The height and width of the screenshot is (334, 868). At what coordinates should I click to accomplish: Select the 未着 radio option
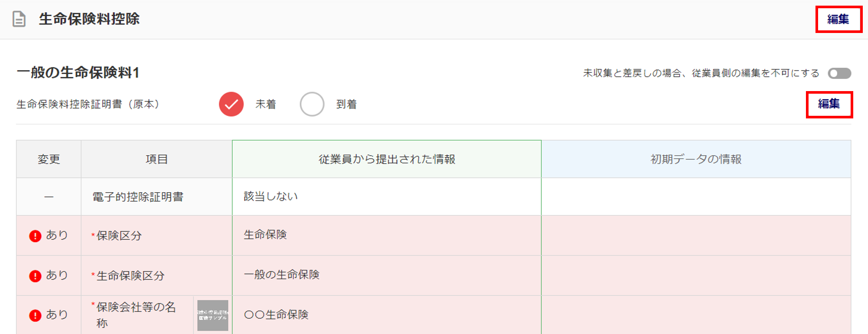[231, 104]
